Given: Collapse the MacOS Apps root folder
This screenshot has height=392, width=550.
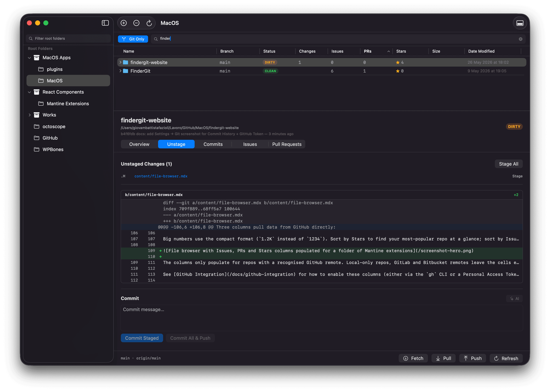Looking at the screenshot, I should click(x=30, y=58).
